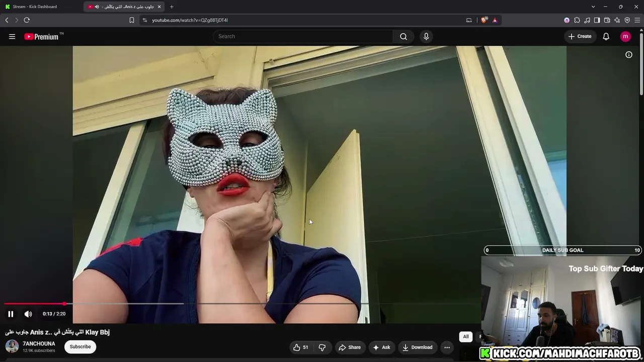
Task: Submit search with the magnifier icon
Action: 404,36
